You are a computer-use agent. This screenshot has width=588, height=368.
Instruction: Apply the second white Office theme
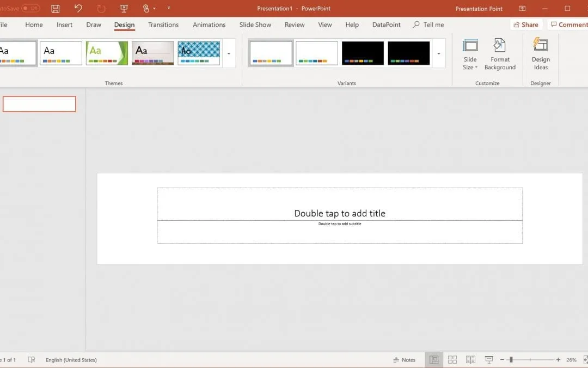61,53
